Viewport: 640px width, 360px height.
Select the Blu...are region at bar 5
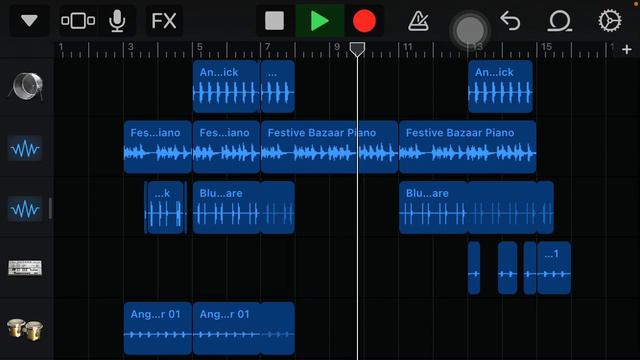[x=244, y=207]
